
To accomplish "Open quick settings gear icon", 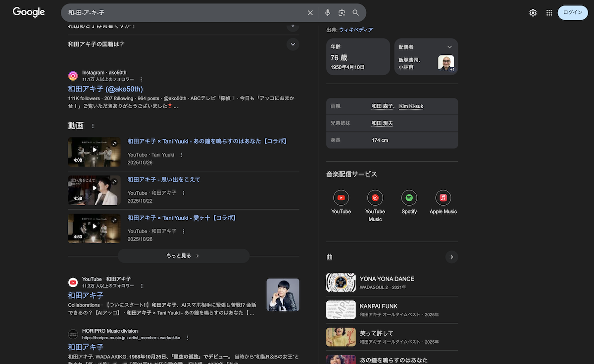I will click(x=533, y=13).
